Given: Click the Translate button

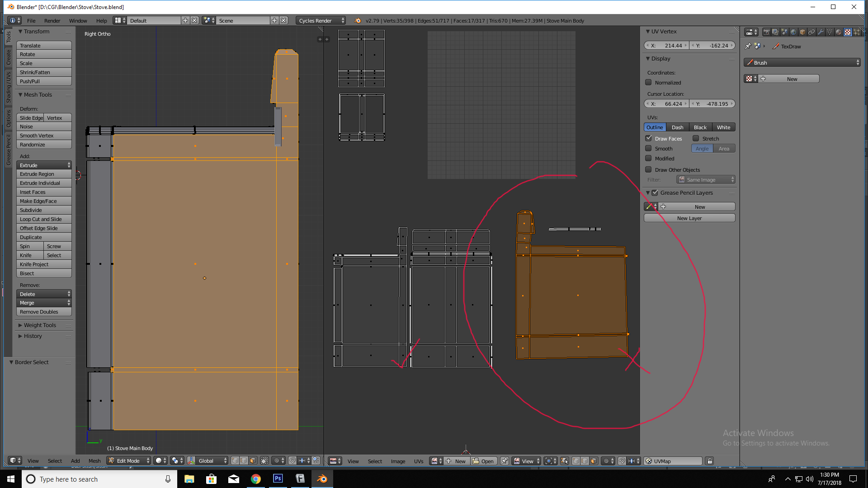Looking at the screenshot, I should pyautogui.click(x=44, y=46).
